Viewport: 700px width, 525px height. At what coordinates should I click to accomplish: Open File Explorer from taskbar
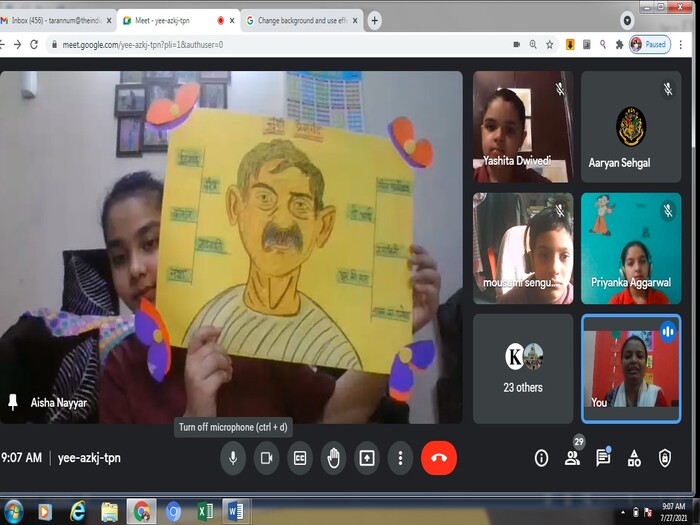tap(109, 512)
